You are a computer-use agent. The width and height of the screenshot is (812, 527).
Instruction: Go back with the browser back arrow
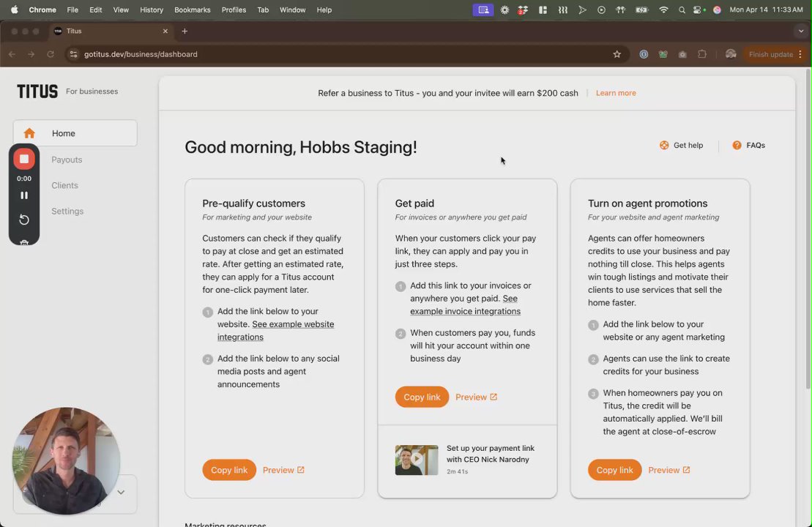click(12, 54)
